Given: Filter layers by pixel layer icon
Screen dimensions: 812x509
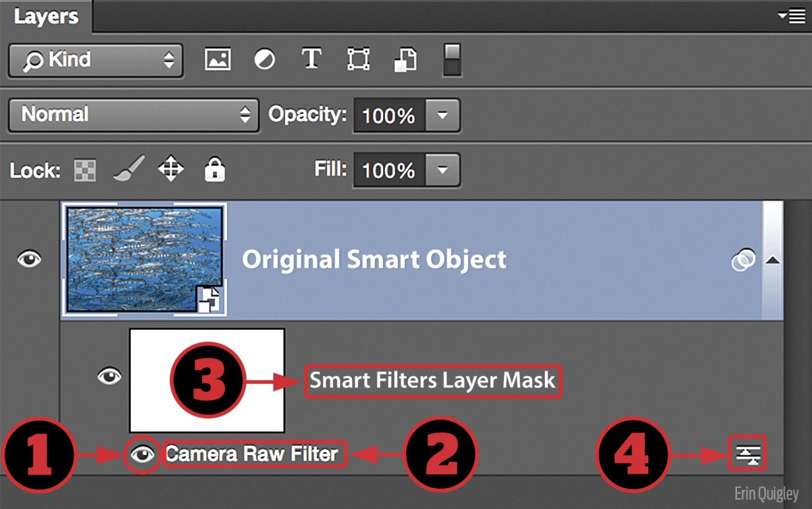Looking at the screenshot, I should pos(218,60).
